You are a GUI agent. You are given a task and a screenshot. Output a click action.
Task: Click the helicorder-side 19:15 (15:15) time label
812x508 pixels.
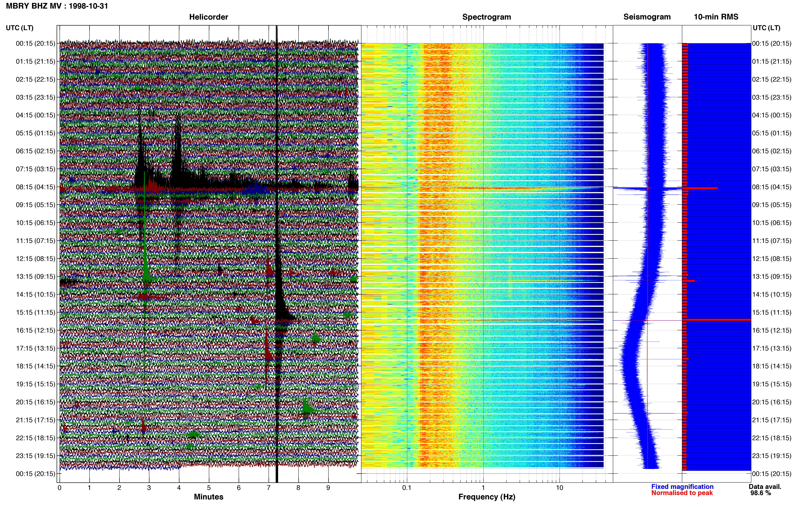point(36,384)
